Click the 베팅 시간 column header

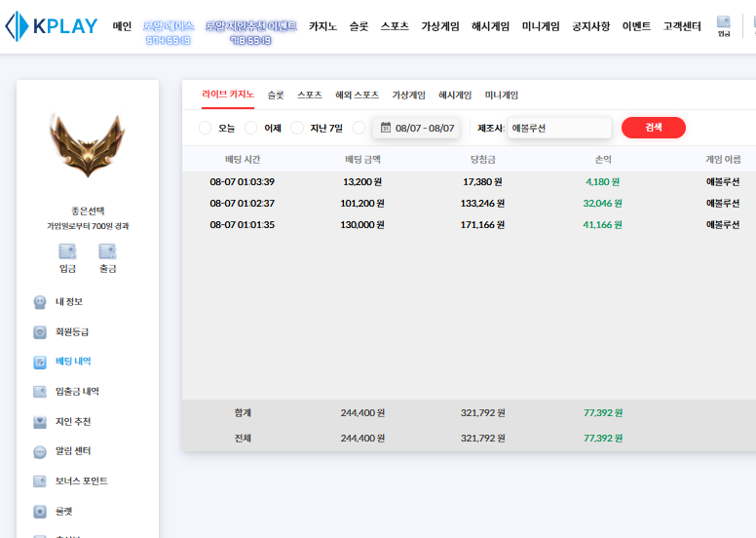243,160
